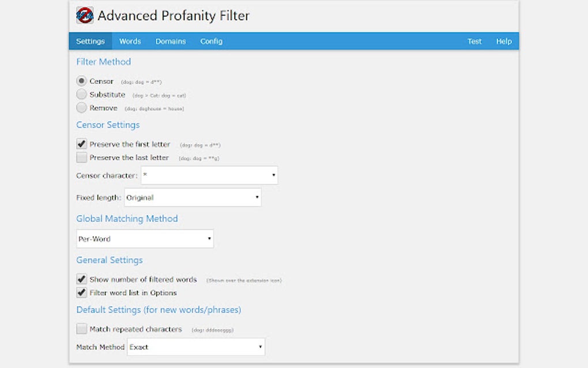588x368 pixels.
Task: Open the Fixed length dropdown
Action: click(193, 197)
